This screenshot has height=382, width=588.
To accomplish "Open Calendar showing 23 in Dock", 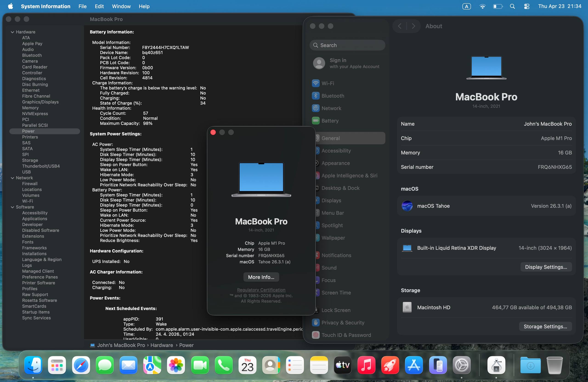I will [x=247, y=365].
